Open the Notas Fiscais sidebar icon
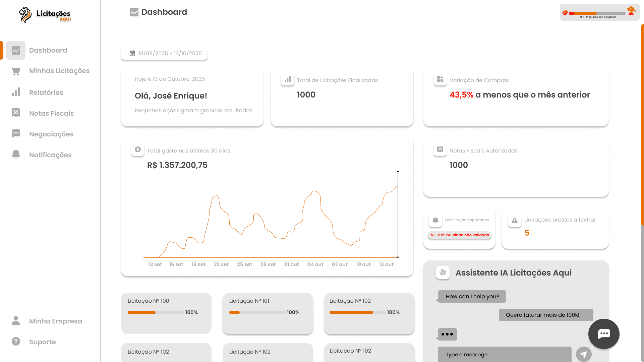 point(15,113)
